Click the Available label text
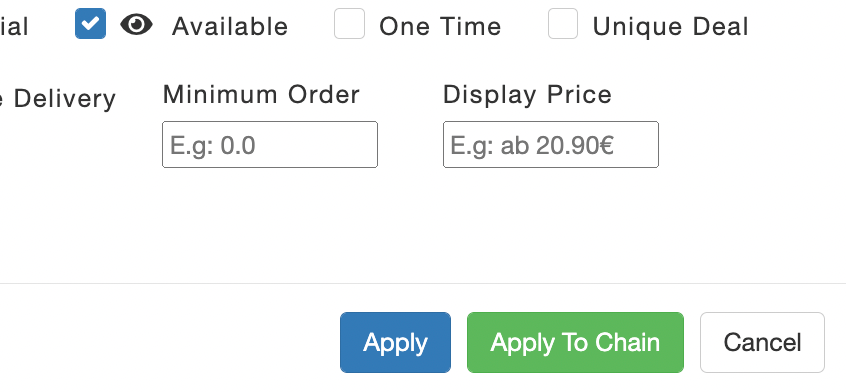Image resolution: width=846 pixels, height=392 pixels. click(x=230, y=26)
